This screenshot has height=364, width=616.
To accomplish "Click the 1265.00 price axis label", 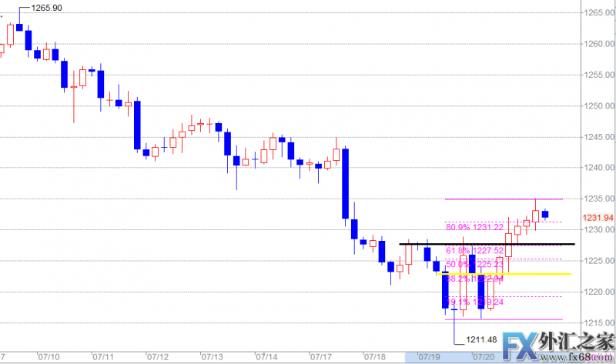I will pyautogui.click(x=599, y=13).
